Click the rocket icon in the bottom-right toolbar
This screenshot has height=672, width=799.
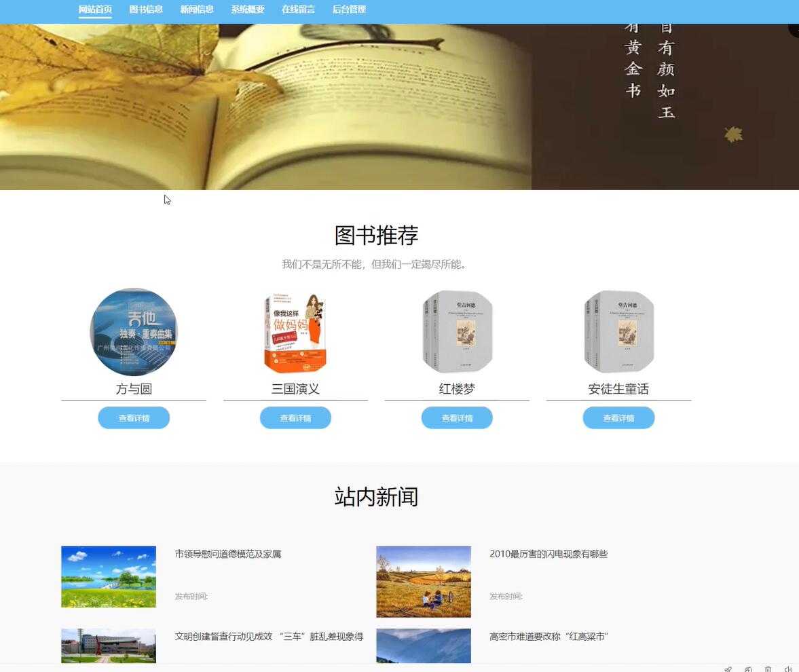coord(728,669)
